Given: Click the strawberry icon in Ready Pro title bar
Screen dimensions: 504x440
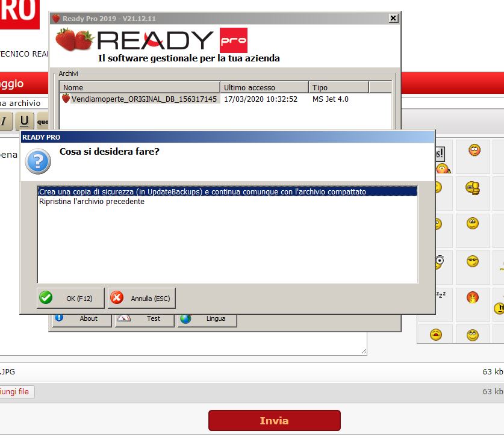Looking at the screenshot, I should pyautogui.click(x=56, y=19).
